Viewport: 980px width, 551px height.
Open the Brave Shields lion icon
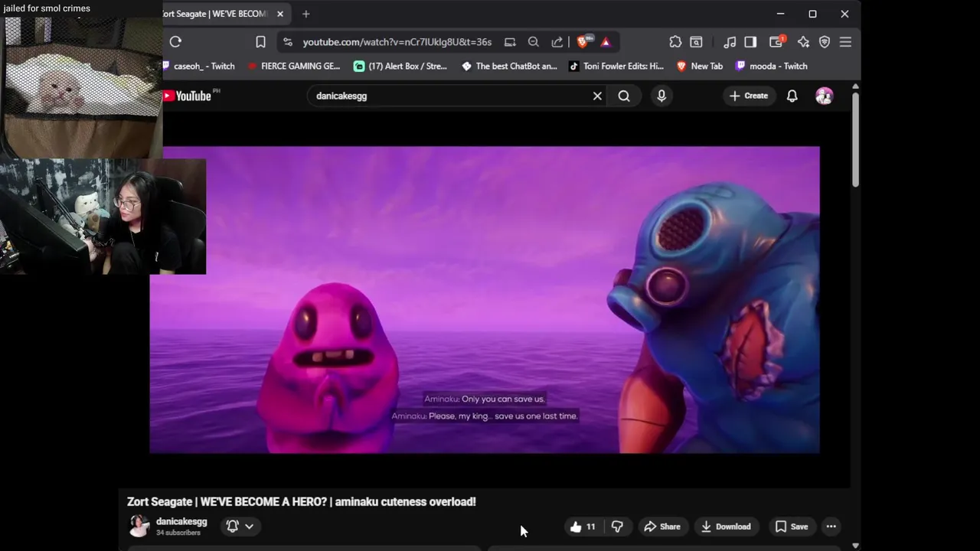tap(583, 42)
